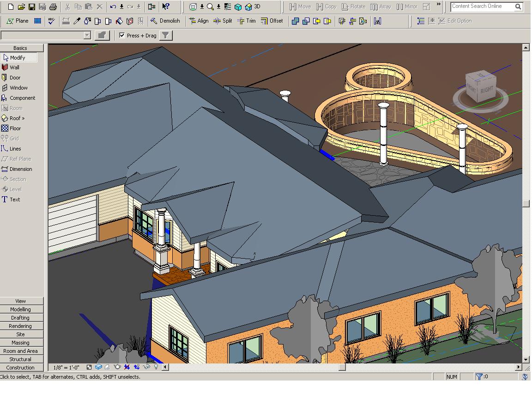Pick the Match Type eyedropper icon
Image resolution: width=532 pixels, height=399 pixels.
click(77, 21)
